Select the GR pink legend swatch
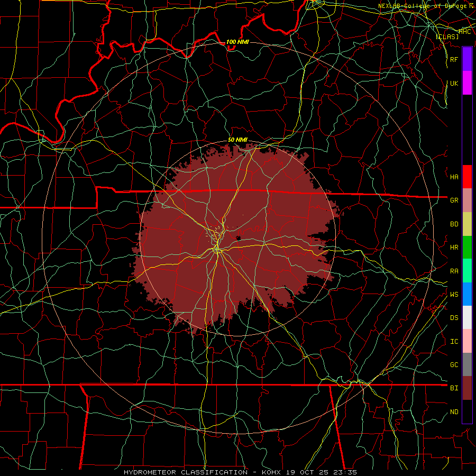This screenshot has height=476, width=476. tap(467, 200)
